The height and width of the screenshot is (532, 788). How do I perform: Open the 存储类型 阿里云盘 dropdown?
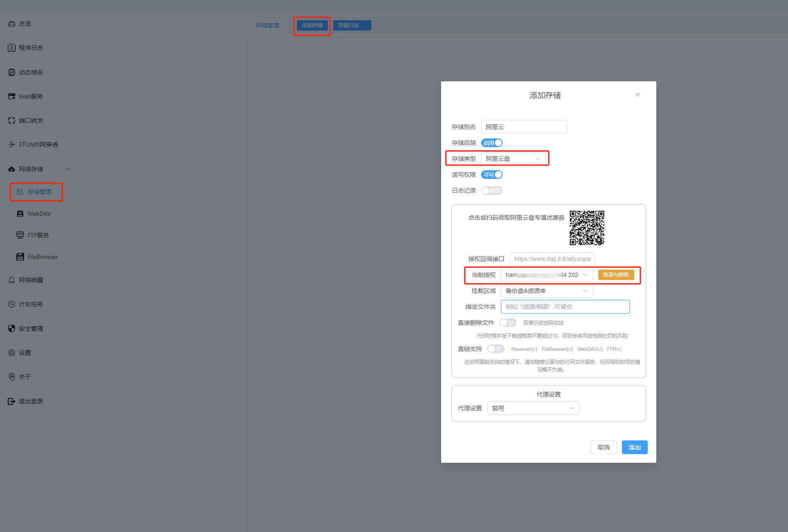click(513, 159)
